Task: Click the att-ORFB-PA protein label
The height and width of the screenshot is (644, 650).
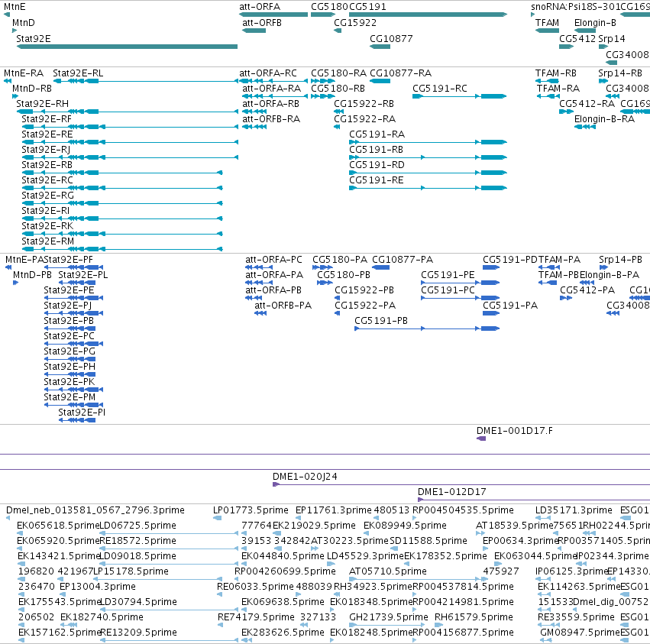Action: [283, 306]
